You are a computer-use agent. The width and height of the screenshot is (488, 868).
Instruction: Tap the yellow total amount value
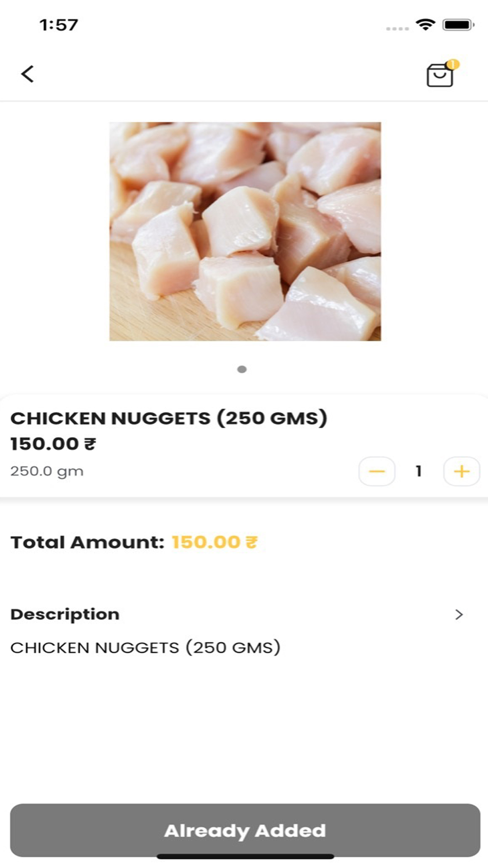[x=214, y=542]
